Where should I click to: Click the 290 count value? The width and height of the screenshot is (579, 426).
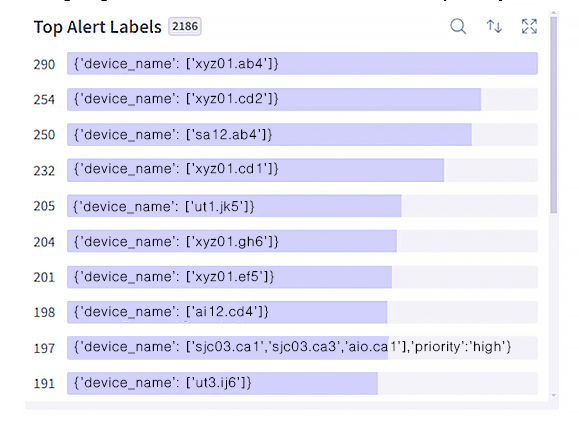[x=44, y=65]
